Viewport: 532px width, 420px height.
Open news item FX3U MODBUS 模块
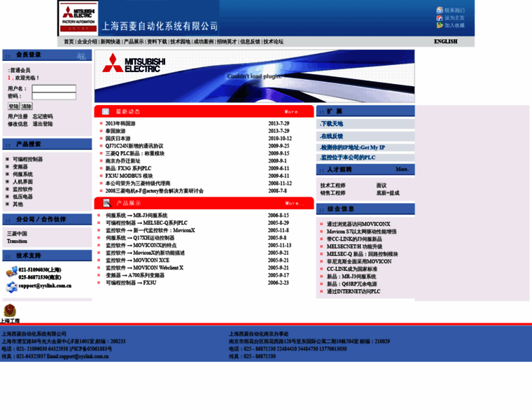tap(129, 176)
